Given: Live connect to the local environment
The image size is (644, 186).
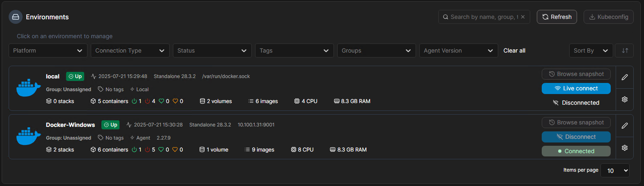Looking at the screenshot, I should tap(576, 88).
